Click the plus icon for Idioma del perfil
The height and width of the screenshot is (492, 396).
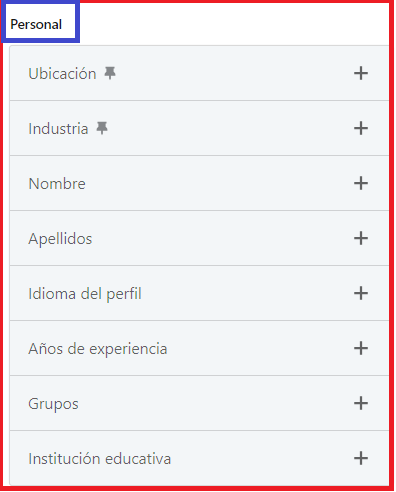click(x=361, y=293)
